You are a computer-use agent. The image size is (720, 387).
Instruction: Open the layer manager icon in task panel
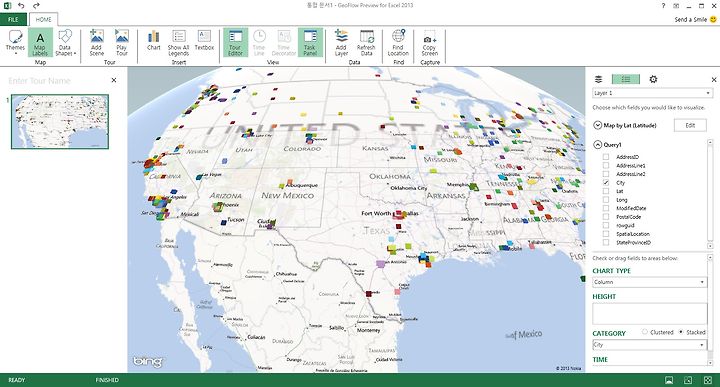(x=598, y=79)
